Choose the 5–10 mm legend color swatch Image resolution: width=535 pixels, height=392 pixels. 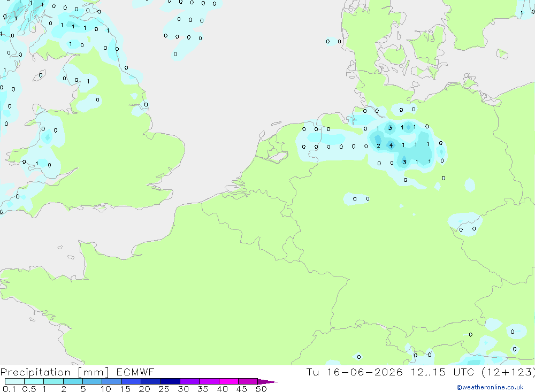tap(93, 381)
